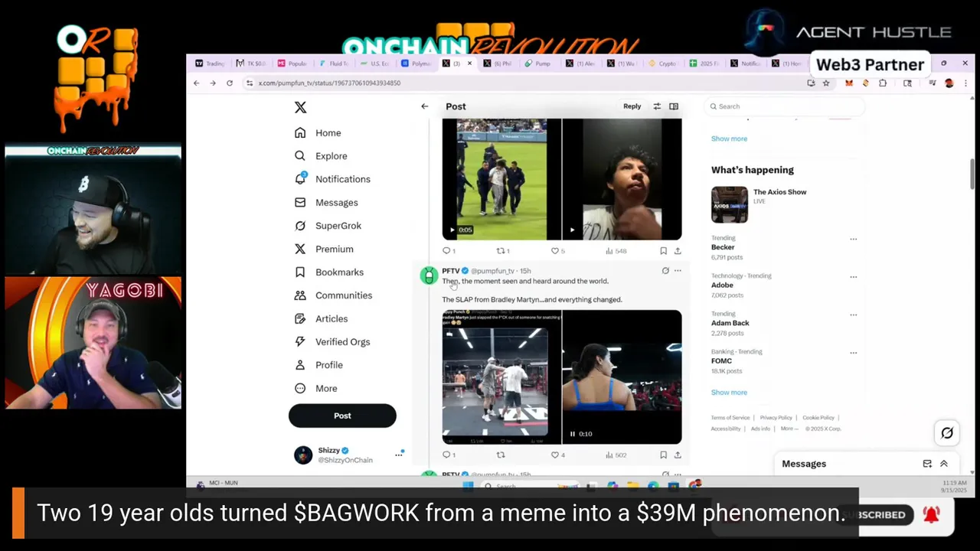Open @pumpfun_tv handle on SLAP post
Screen dimensions: 980x551
coord(492,271)
